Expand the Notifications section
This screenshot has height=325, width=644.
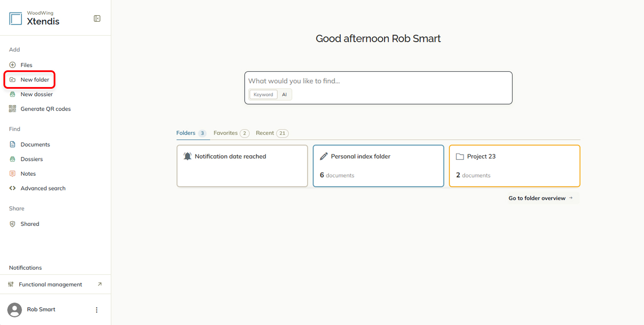coord(25,268)
